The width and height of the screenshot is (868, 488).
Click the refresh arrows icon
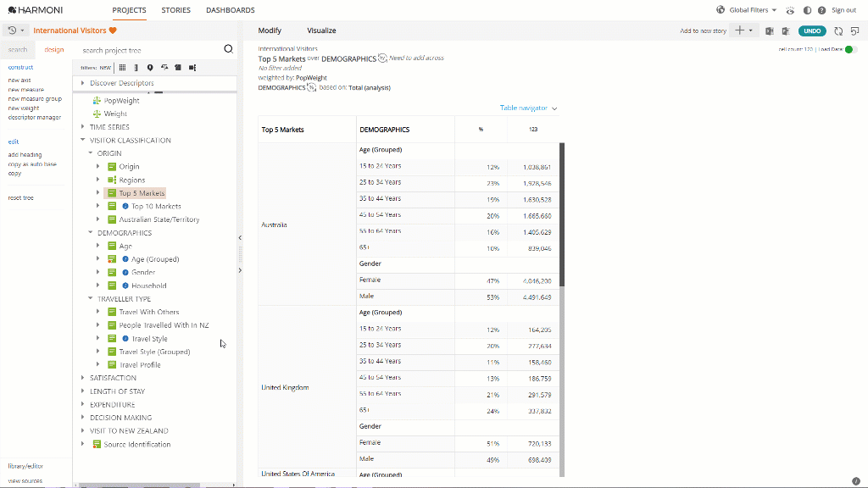point(838,31)
